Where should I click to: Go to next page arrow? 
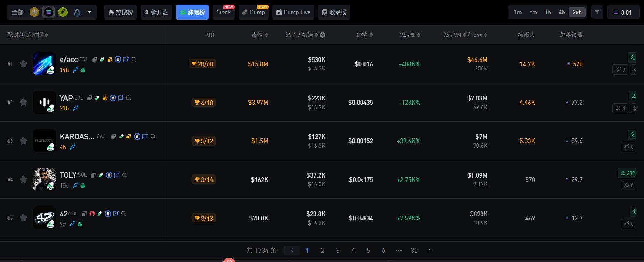pos(429,250)
